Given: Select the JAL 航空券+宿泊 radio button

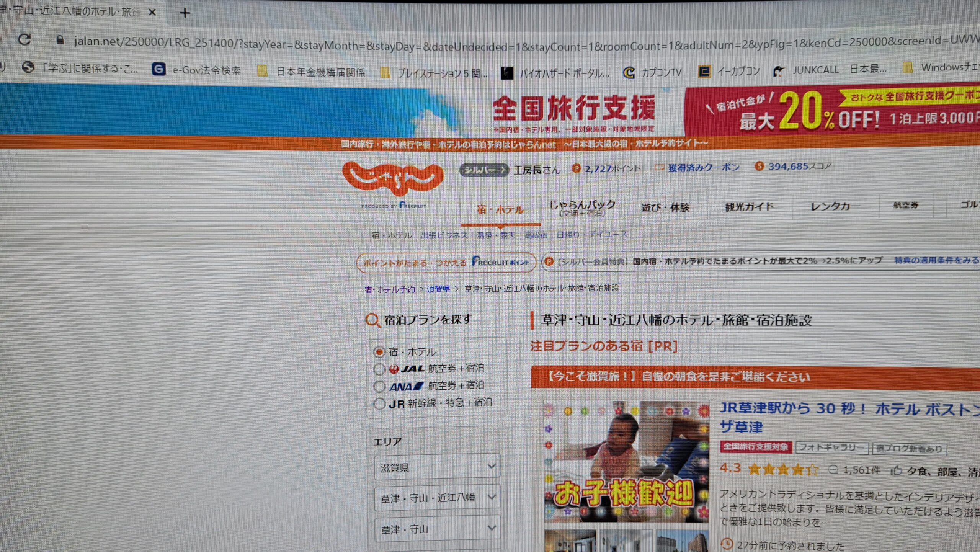Looking at the screenshot, I should (x=379, y=369).
